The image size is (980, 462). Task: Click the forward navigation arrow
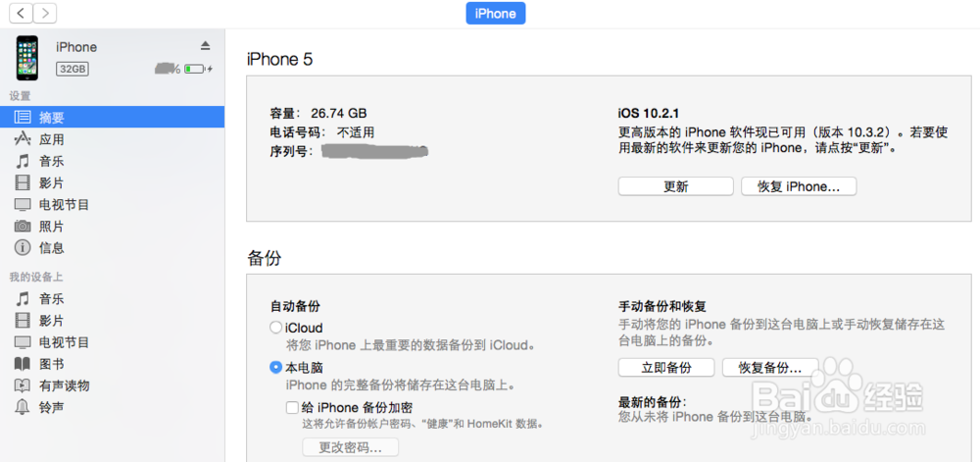pos(44,13)
